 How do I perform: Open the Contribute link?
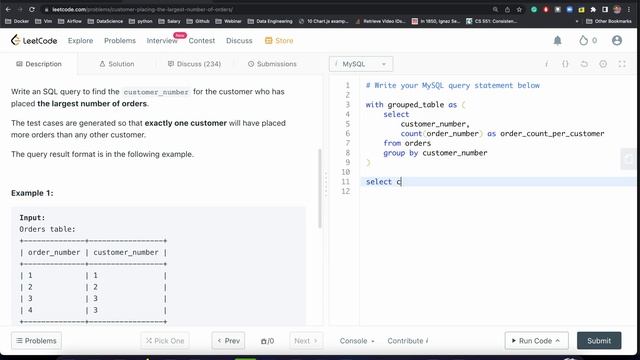tap(408, 341)
